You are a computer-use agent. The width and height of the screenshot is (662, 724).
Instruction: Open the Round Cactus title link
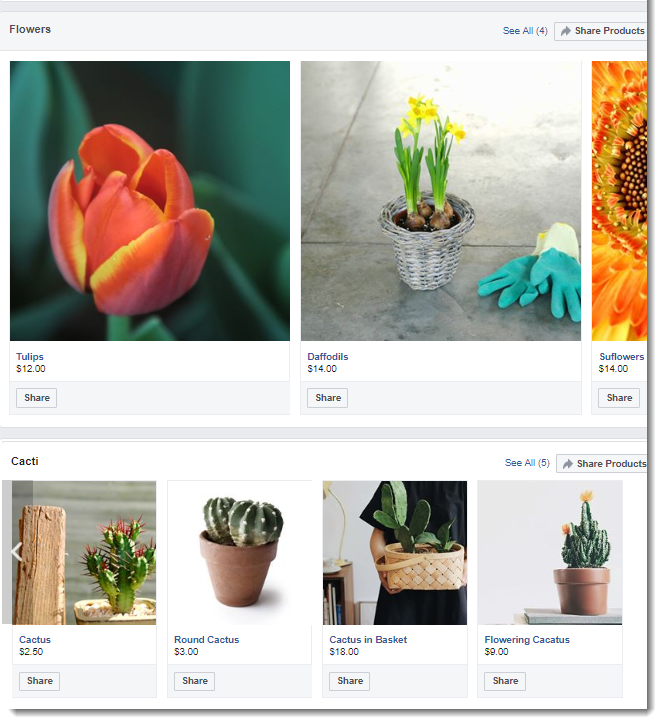[206, 640]
